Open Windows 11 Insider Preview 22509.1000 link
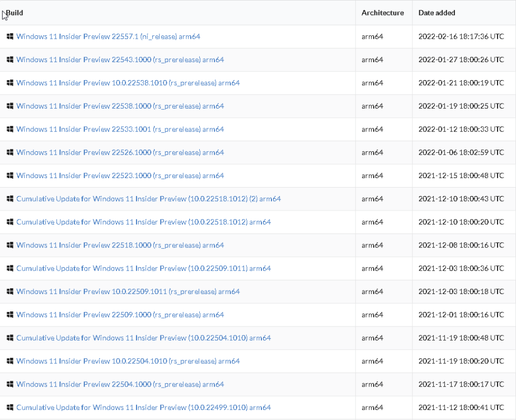Image resolution: width=516 pixels, height=420 pixels. (120, 315)
